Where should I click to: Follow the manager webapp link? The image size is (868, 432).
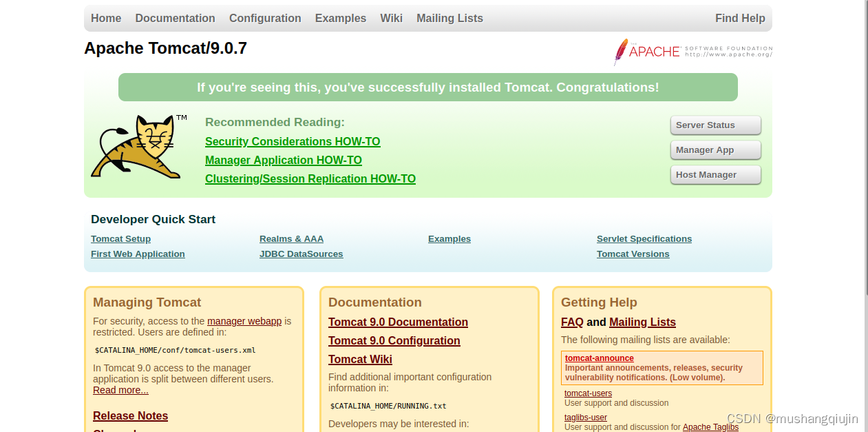(x=244, y=321)
